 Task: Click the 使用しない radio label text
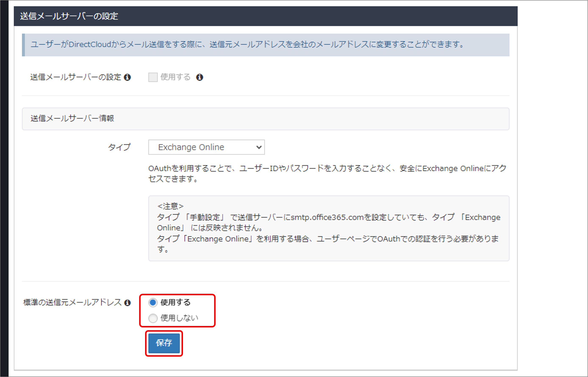[179, 318]
